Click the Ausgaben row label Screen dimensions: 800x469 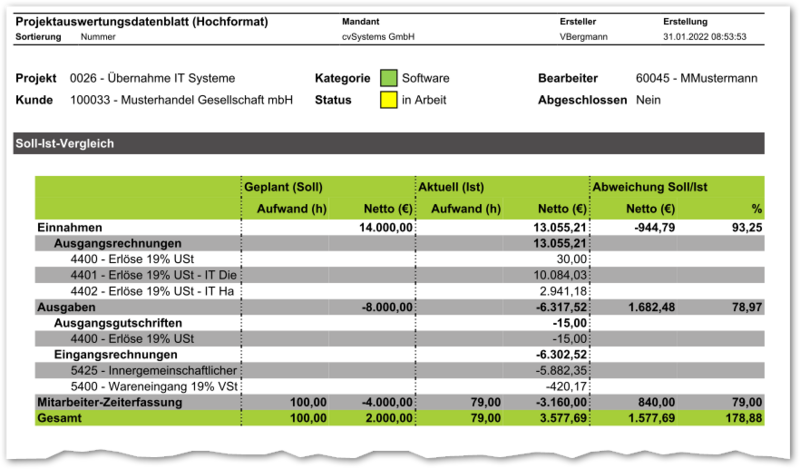click(x=66, y=307)
